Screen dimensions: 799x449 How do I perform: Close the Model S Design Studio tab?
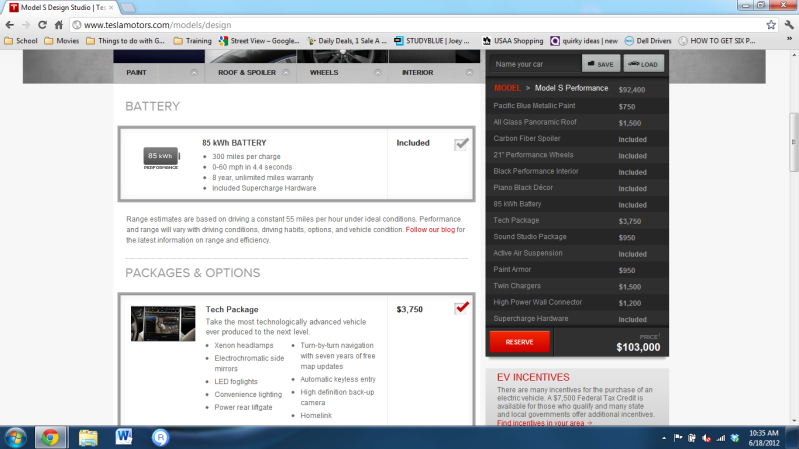tap(111, 8)
